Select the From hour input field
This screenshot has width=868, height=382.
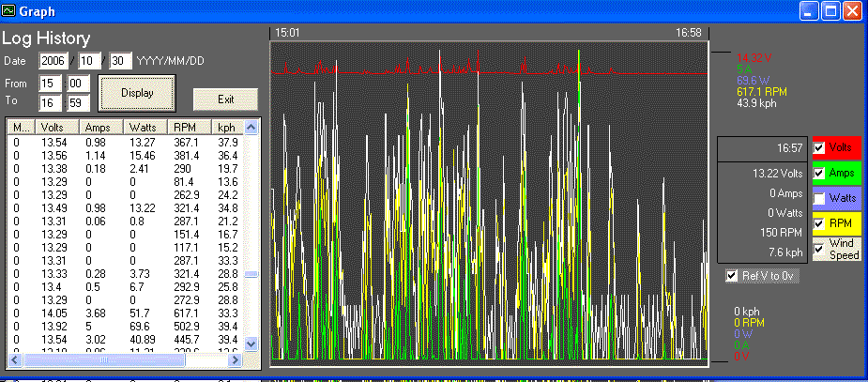click(50, 84)
